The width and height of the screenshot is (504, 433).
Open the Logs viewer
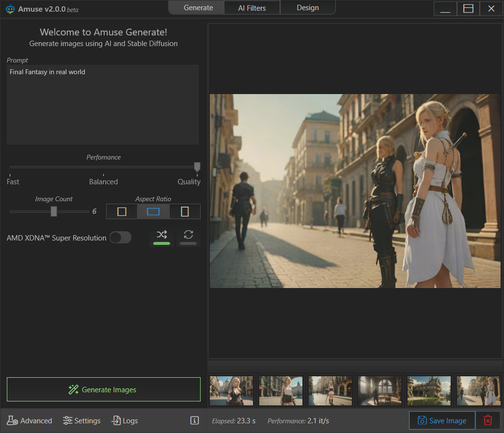click(125, 420)
